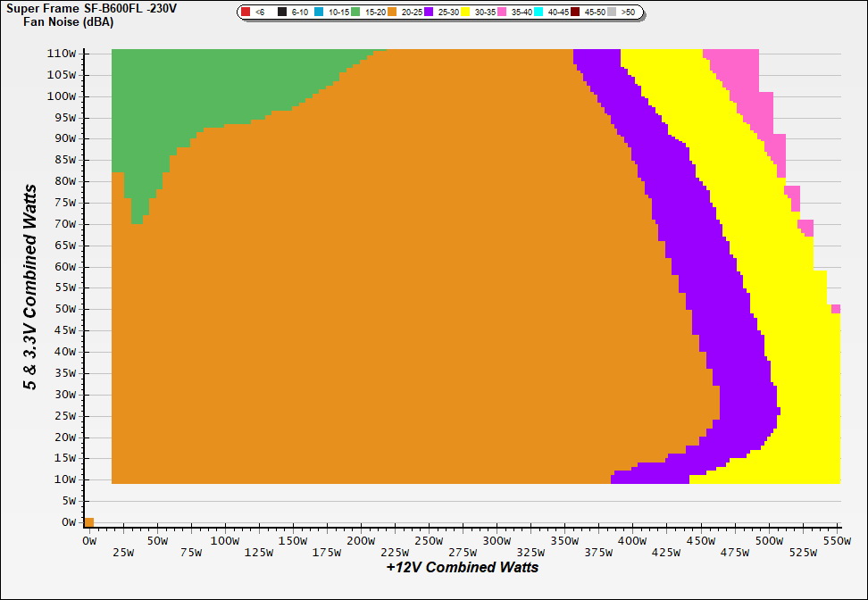Click the black 6-10 legend swatch
Image resolution: width=868 pixels, height=600 pixels.
[282, 12]
